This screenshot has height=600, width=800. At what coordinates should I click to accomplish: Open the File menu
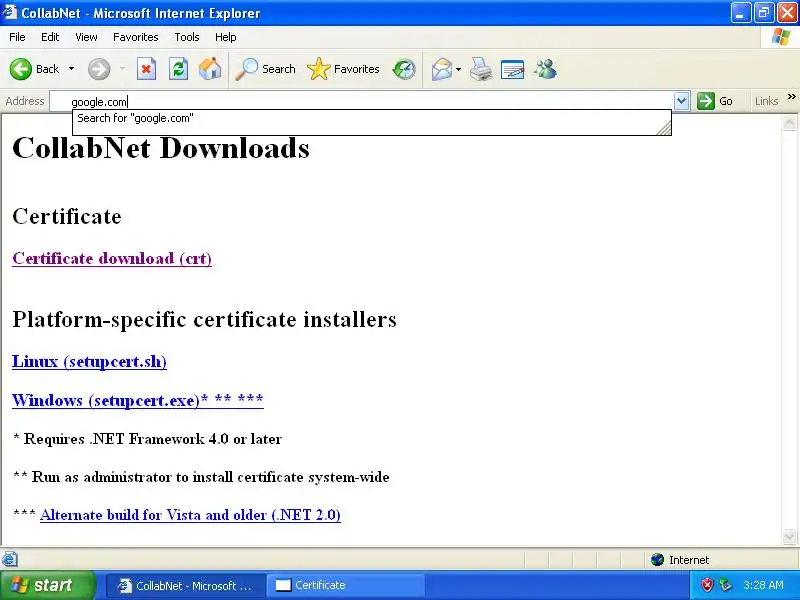pyautogui.click(x=17, y=37)
